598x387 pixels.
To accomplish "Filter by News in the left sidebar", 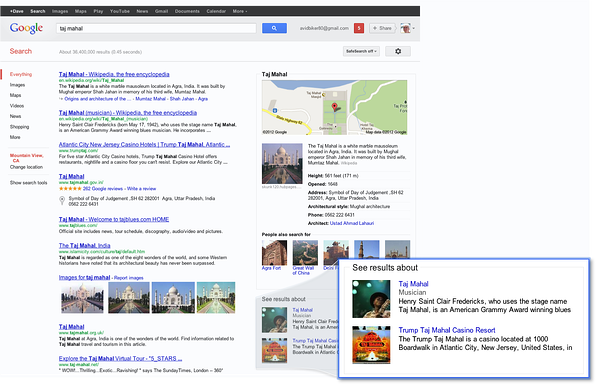I will pos(16,116).
